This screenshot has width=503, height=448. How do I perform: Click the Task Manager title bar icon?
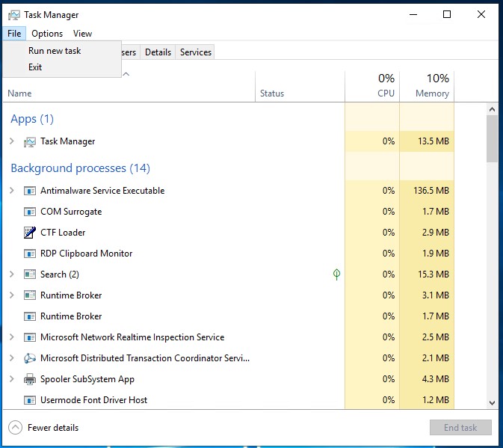(x=13, y=15)
